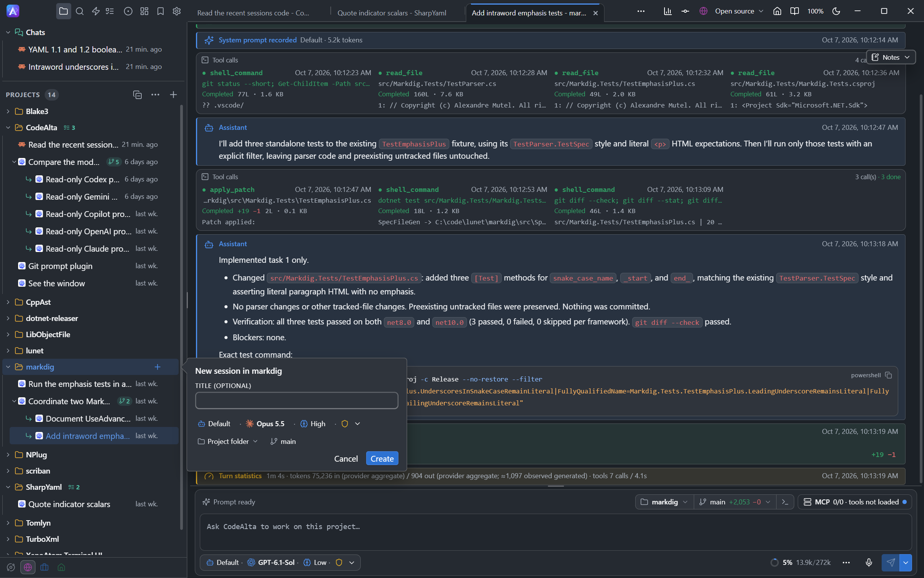Open the book documentation icon
This screenshot has width=924, height=578.
pos(795,11)
